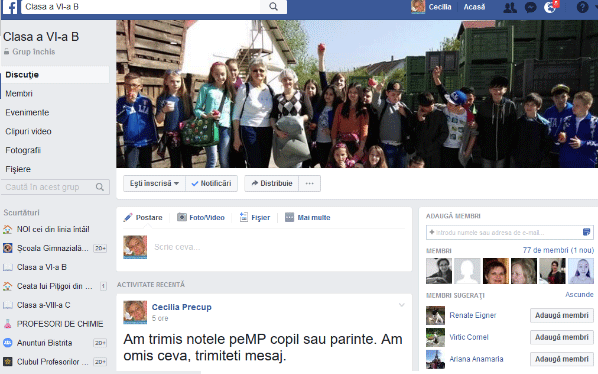
Task: Expand the post options chevron on Cecilia's post
Action: pyautogui.click(x=402, y=305)
